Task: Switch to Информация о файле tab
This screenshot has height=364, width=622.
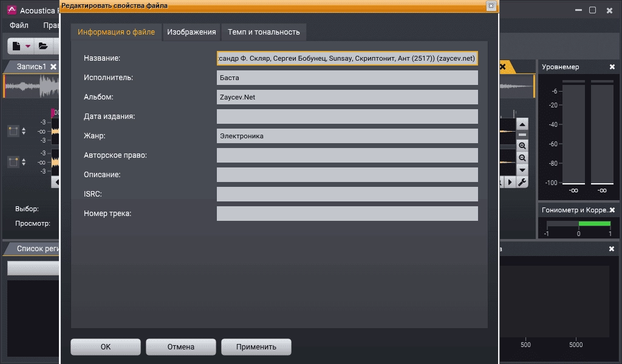Action: (x=116, y=32)
